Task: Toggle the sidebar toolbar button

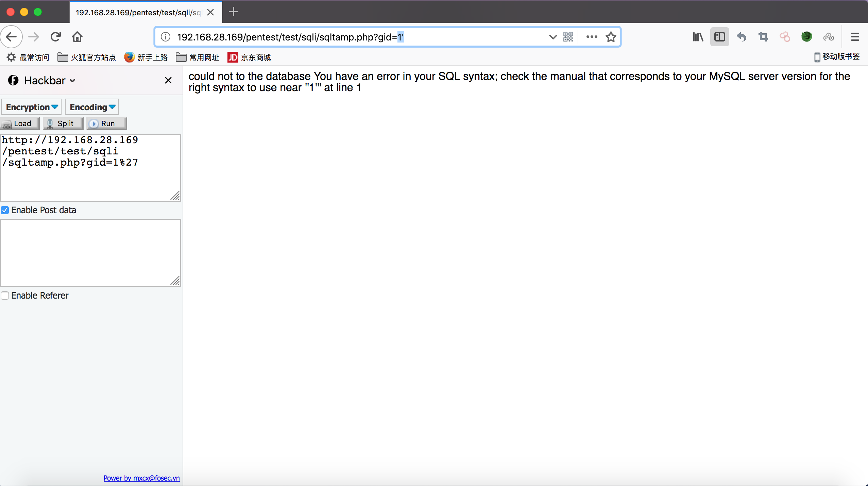Action: pos(720,37)
